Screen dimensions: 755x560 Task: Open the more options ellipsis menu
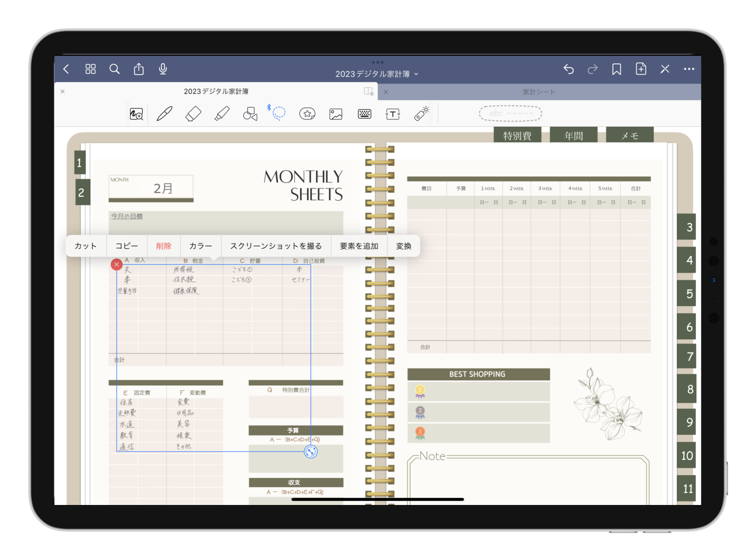pyautogui.click(x=689, y=69)
